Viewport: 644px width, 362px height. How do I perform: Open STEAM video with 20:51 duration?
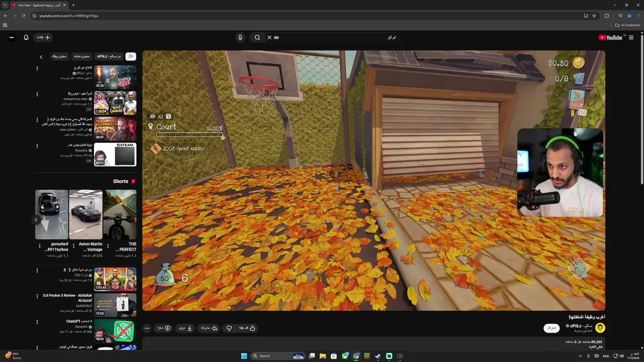click(x=115, y=154)
